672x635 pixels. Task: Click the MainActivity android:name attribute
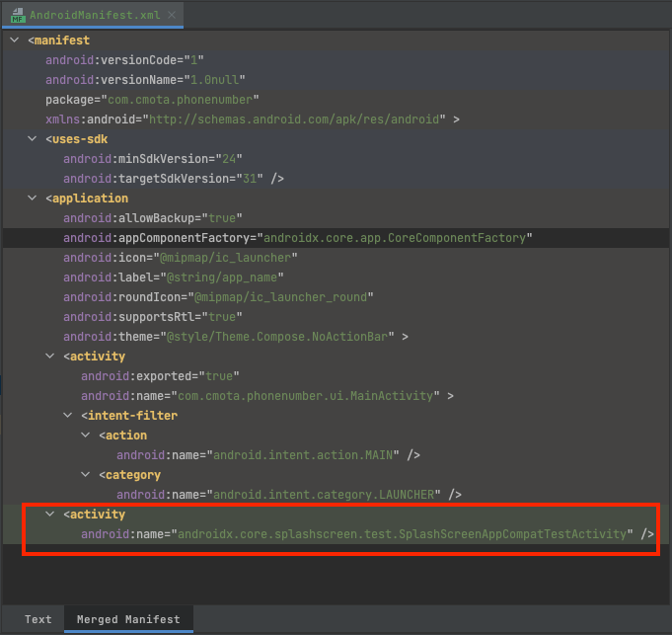pos(267,395)
